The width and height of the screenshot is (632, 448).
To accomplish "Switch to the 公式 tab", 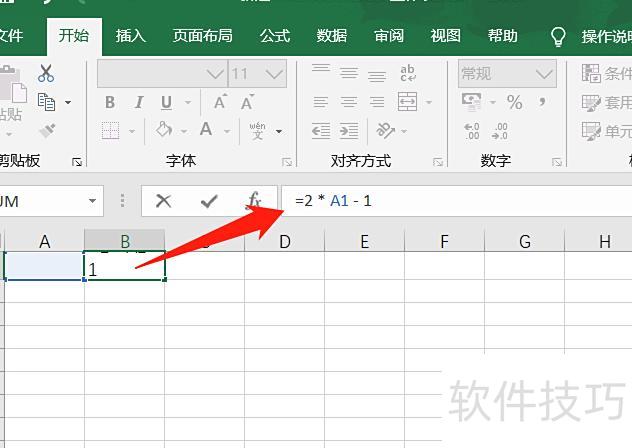I will point(275,36).
